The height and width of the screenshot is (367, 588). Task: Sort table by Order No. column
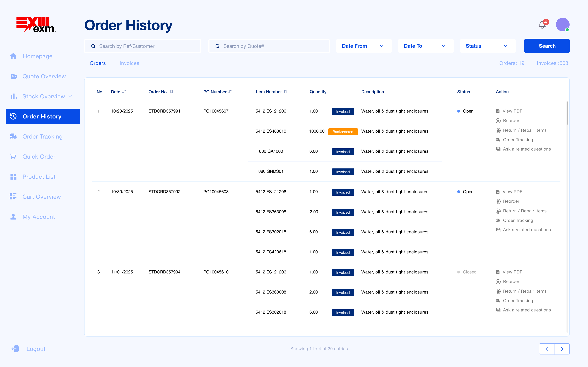(171, 92)
